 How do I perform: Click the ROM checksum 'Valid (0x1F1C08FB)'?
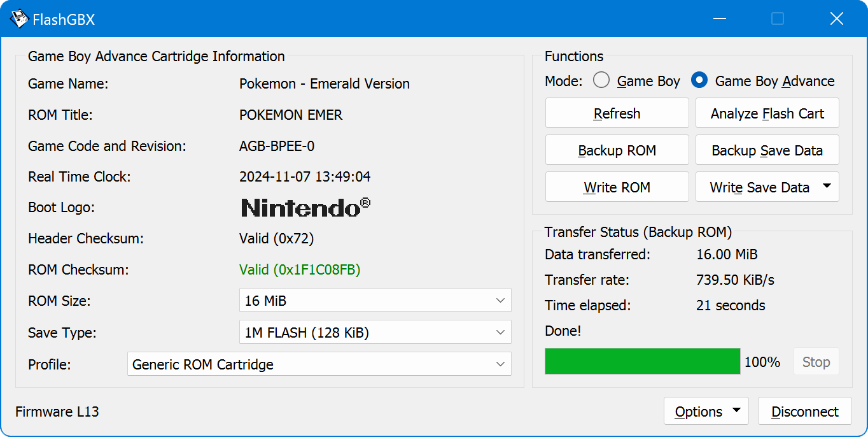pos(300,269)
